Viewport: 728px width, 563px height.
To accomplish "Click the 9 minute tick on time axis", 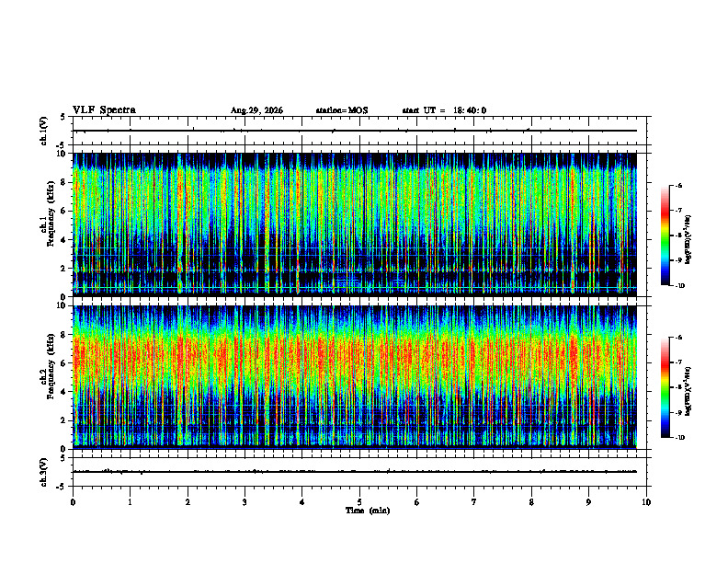I will coord(588,502).
